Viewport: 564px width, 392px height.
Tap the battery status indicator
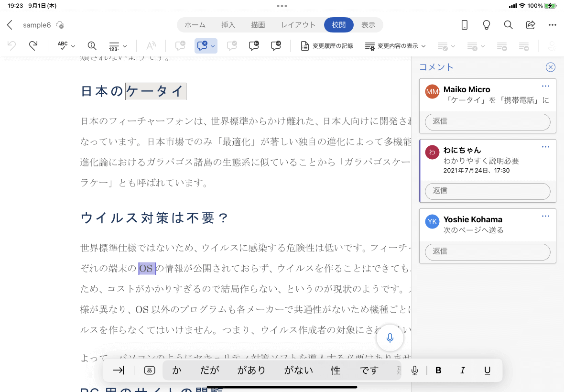click(550, 6)
